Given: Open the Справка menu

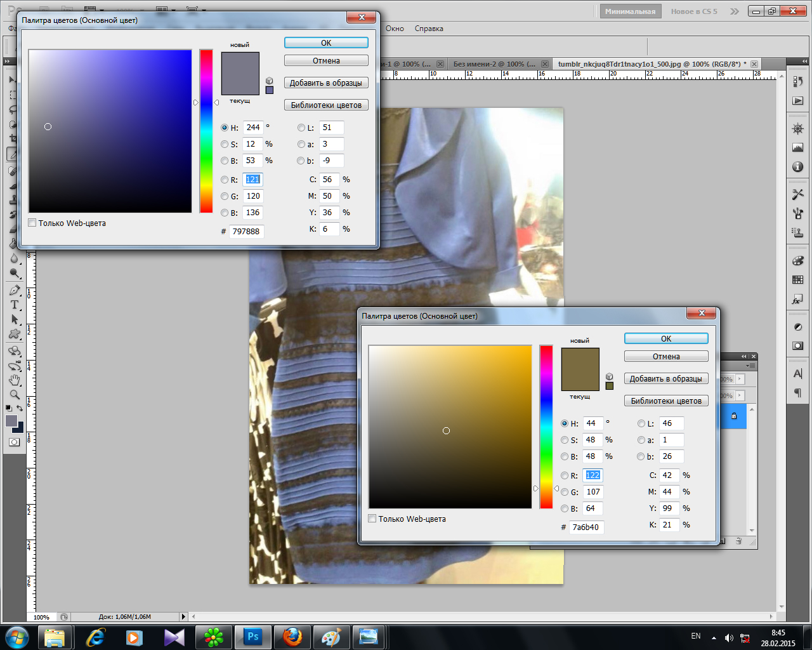Looking at the screenshot, I should [x=429, y=29].
